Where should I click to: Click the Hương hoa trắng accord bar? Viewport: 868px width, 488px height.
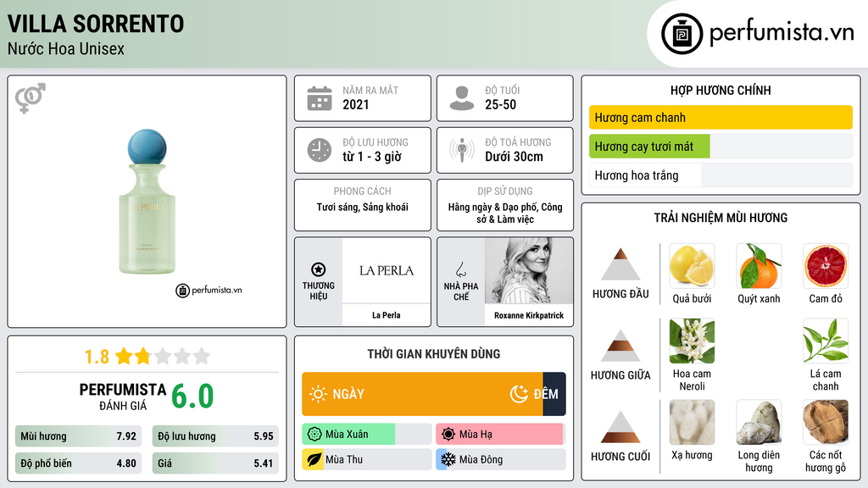(721, 175)
